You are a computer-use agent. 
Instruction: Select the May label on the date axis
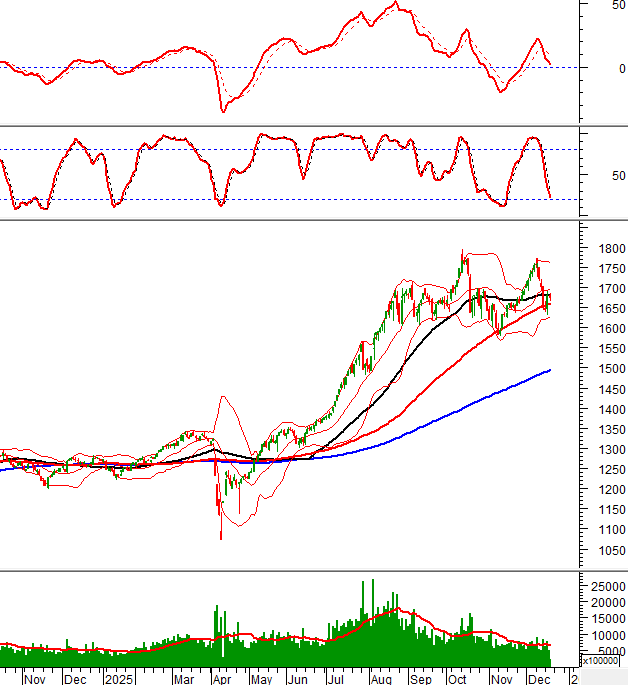point(260,678)
